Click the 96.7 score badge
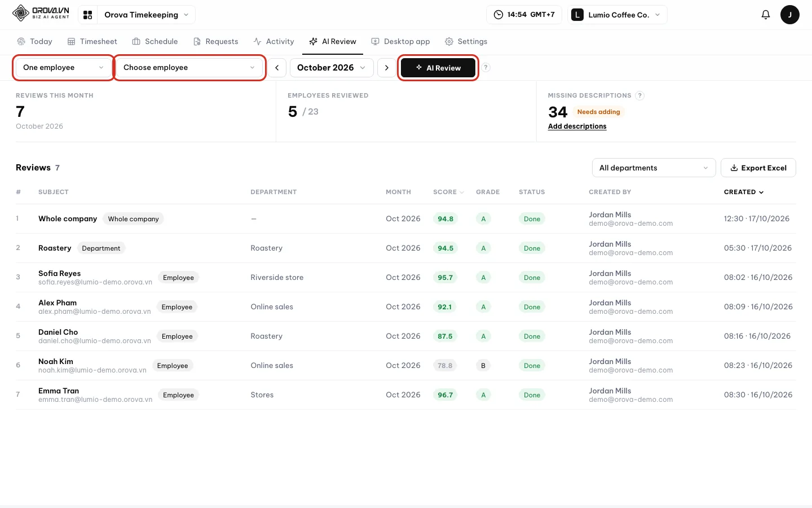The width and height of the screenshot is (812, 508). [x=445, y=395]
